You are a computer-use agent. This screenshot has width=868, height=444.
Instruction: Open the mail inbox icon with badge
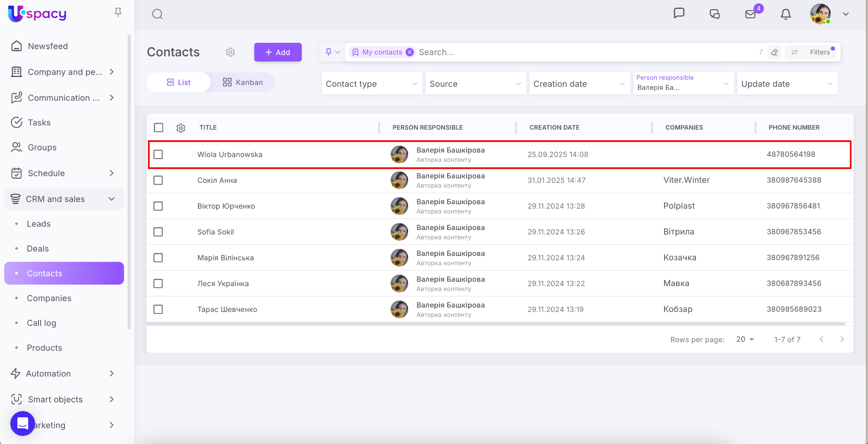[751, 14]
